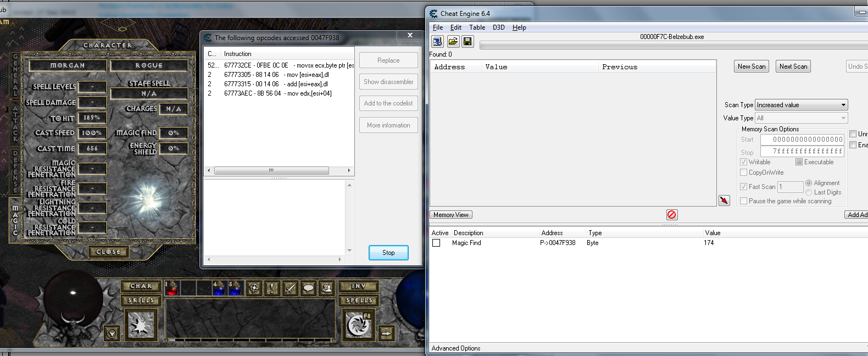
Task: Click the red arrow add-to-address-list icon
Action: coord(724,201)
